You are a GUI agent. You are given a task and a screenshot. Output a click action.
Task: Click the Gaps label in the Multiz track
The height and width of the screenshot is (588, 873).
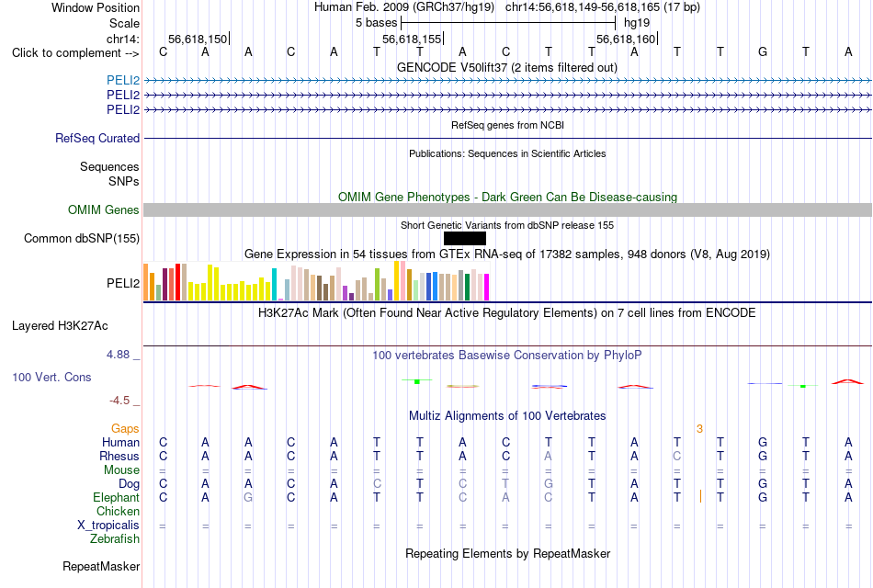[x=125, y=428]
